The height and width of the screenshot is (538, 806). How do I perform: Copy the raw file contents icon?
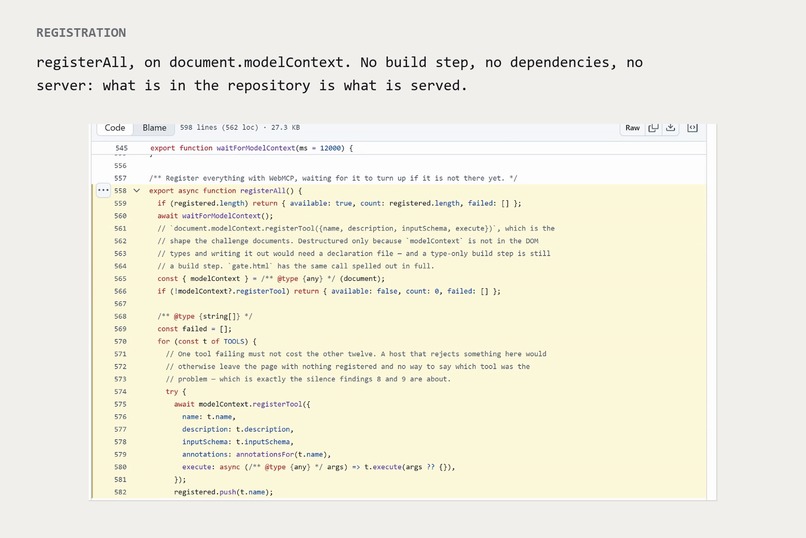653,128
